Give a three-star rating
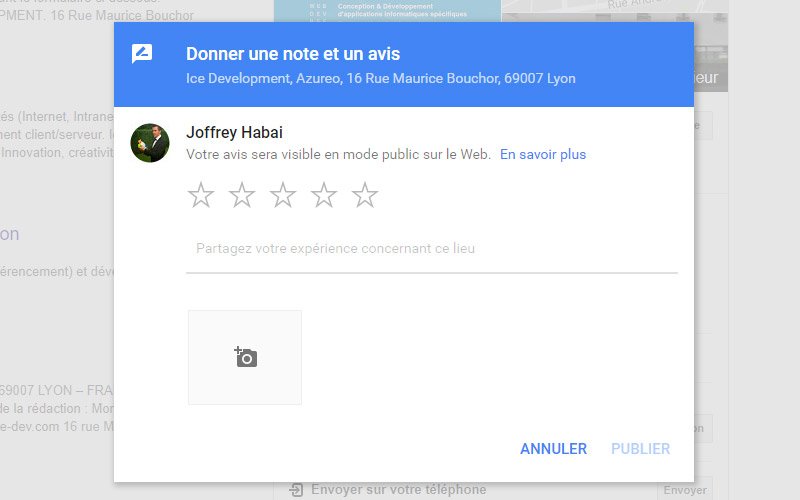The image size is (800, 500). (x=283, y=195)
